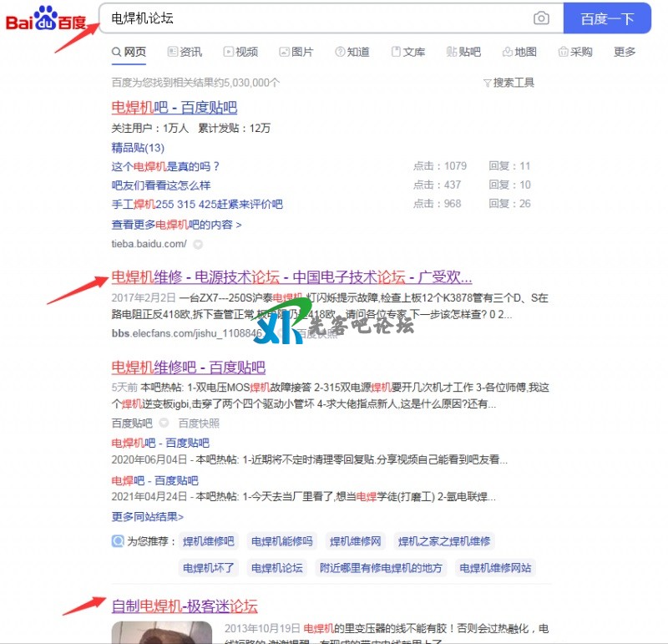Click the 百度一下 search button
This screenshot has width=668, height=644.
pyautogui.click(x=607, y=18)
